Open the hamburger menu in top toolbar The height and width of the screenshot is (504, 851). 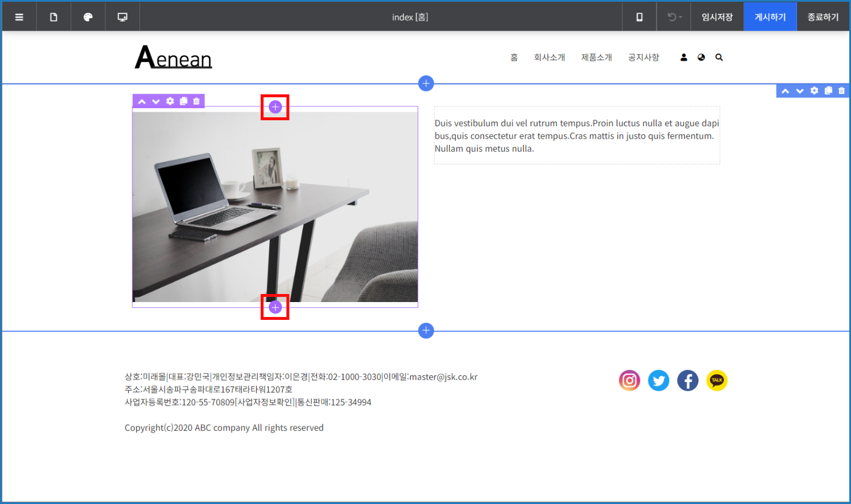19,17
